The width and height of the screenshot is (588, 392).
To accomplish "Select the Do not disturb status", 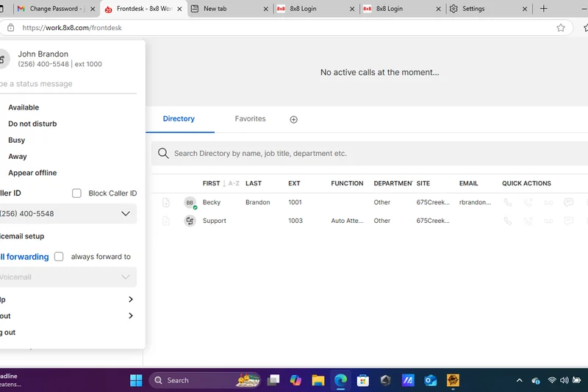I will coord(32,124).
